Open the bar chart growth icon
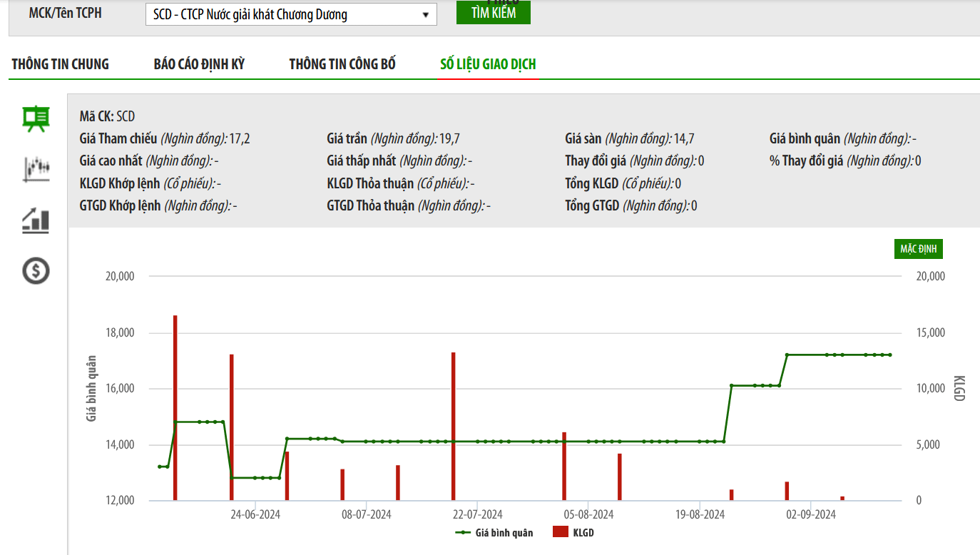The image size is (980, 555). pyautogui.click(x=36, y=220)
